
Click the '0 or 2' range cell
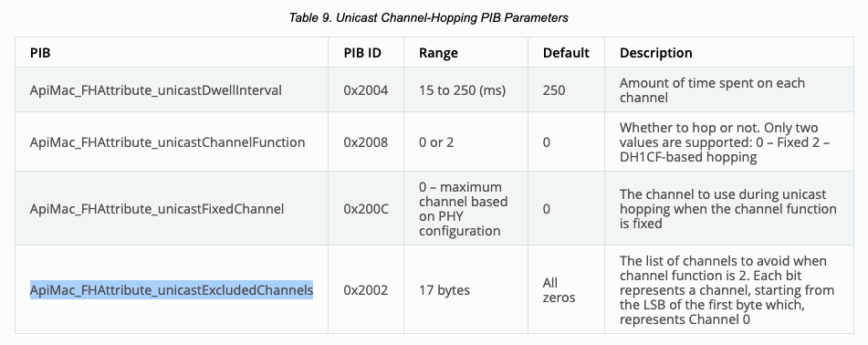pos(436,142)
